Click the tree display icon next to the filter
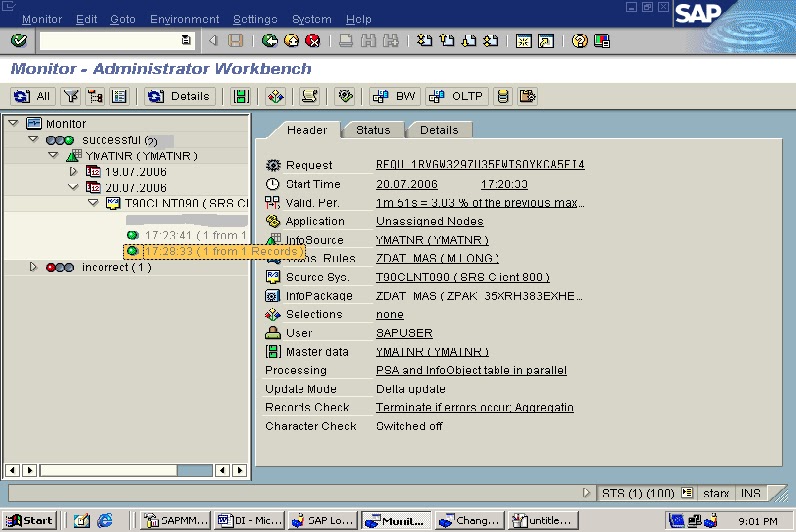Viewport: 796px width, 532px height. [95, 96]
